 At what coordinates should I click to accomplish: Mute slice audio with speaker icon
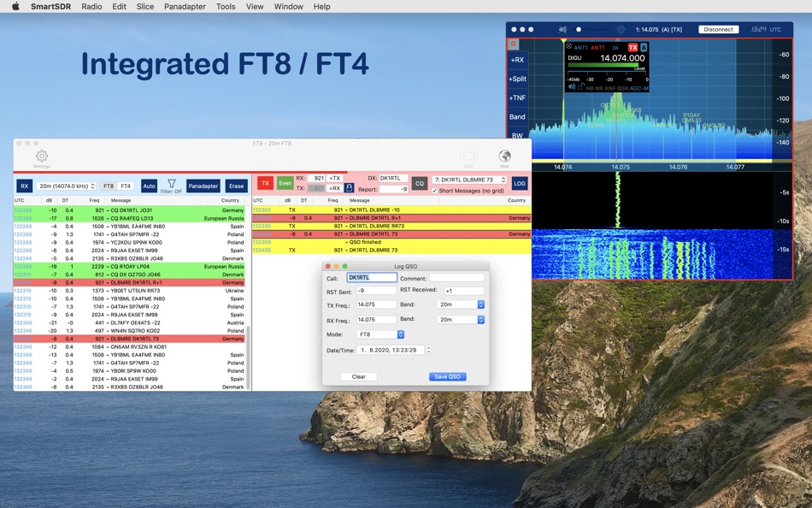pos(571,87)
